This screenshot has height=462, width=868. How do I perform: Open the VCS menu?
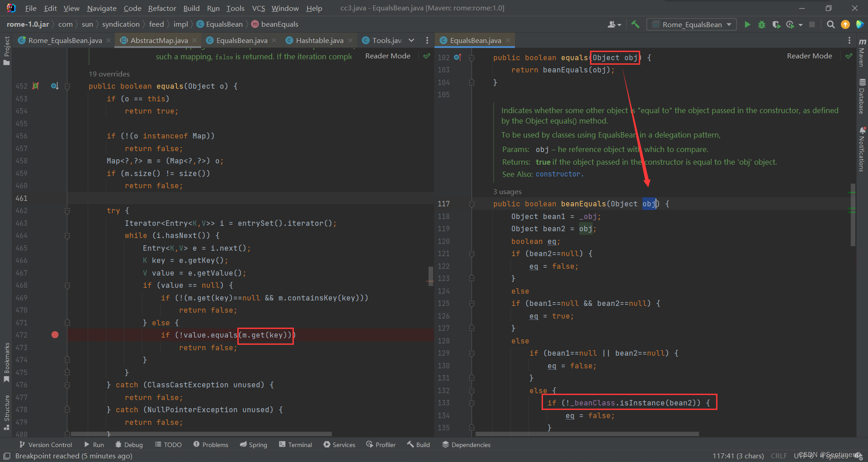pos(259,8)
